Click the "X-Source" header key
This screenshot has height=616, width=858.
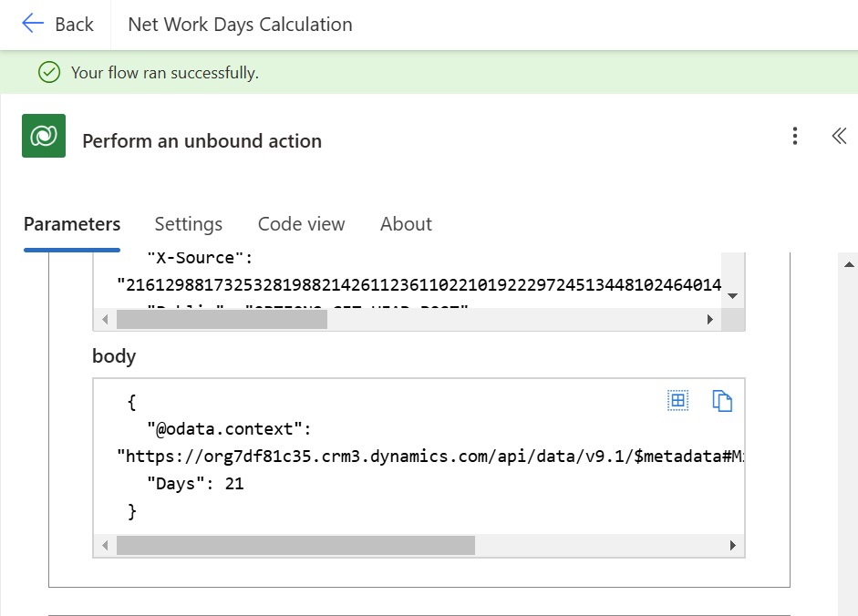[x=200, y=258]
